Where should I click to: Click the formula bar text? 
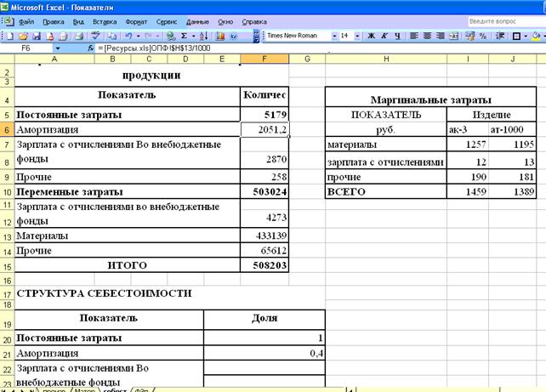(154, 48)
